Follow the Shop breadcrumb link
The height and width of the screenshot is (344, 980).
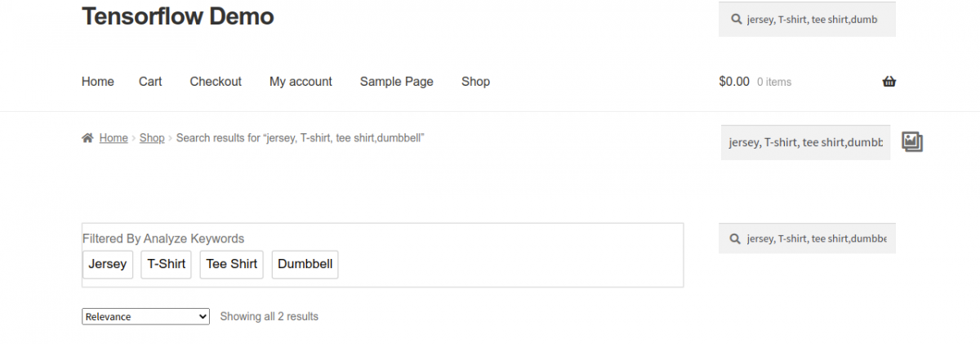(x=152, y=138)
